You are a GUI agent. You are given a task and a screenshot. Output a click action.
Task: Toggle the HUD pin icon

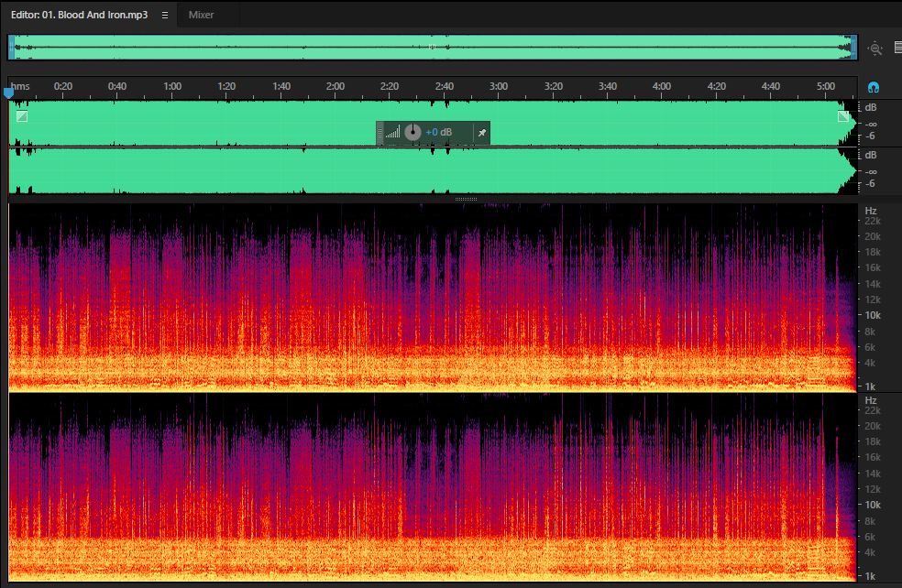coord(482,133)
